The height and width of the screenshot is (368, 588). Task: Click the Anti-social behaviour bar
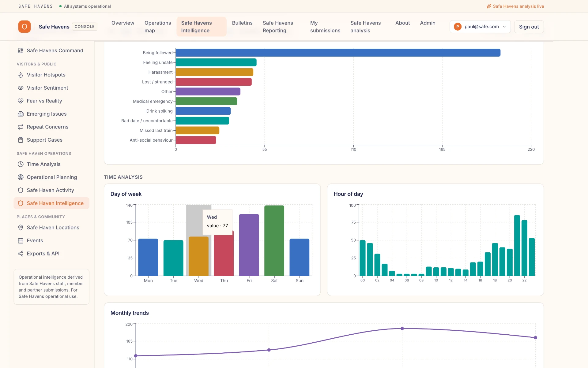pyautogui.click(x=196, y=140)
